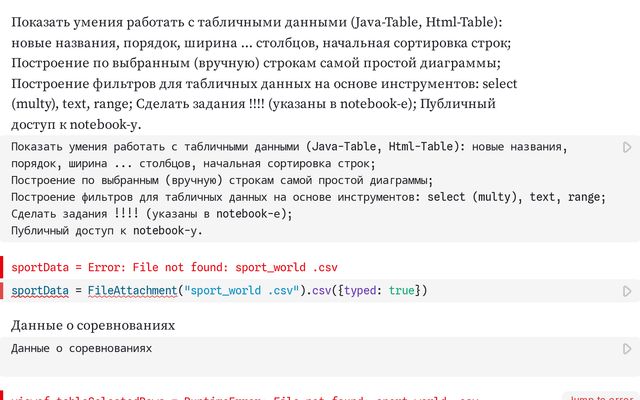The width and height of the screenshot is (640, 400).
Task: Click rendered line '(multy), text, range; Сделать задания'
Action: click(x=253, y=104)
